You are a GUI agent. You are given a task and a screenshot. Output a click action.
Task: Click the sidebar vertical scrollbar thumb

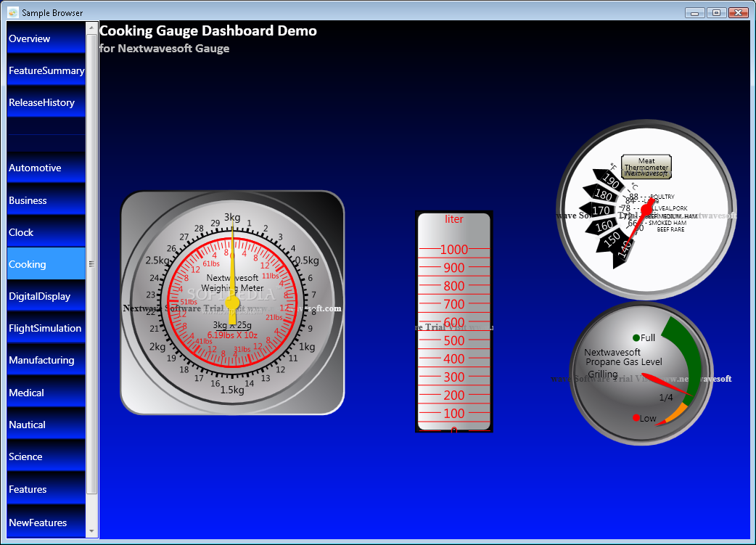[x=91, y=264]
